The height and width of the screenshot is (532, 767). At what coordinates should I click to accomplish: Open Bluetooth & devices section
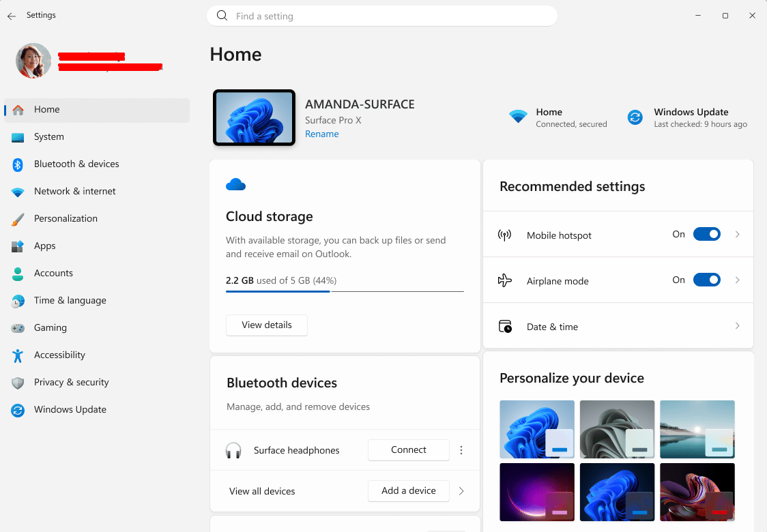point(97,165)
